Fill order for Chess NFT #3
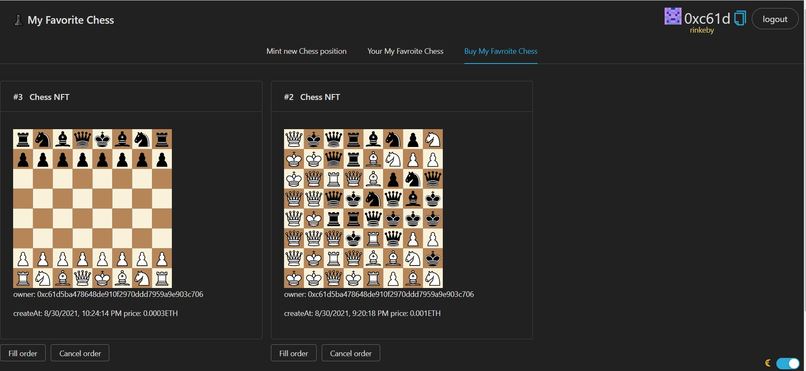This screenshot has height=371, width=806. (x=23, y=353)
